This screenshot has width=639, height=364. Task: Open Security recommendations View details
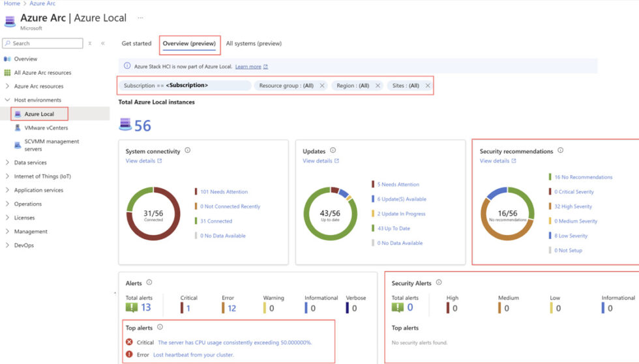[x=498, y=161]
